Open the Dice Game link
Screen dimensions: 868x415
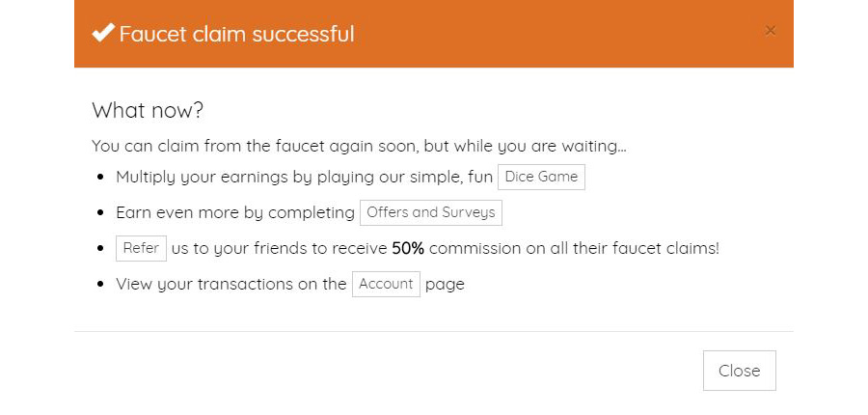[541, 178]
